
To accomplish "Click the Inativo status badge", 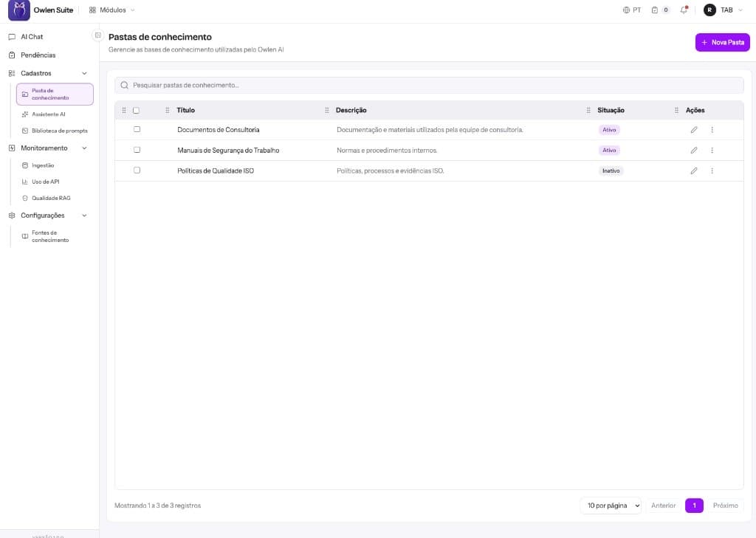I will click(x=611, y=170).
